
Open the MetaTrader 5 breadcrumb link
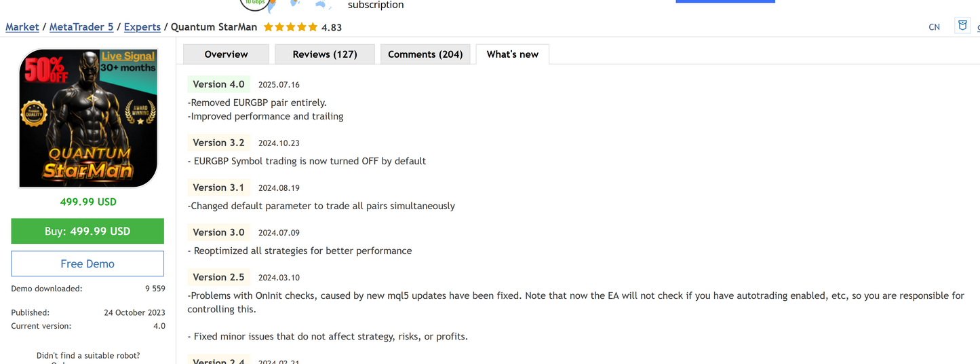[x=81, y=27]
